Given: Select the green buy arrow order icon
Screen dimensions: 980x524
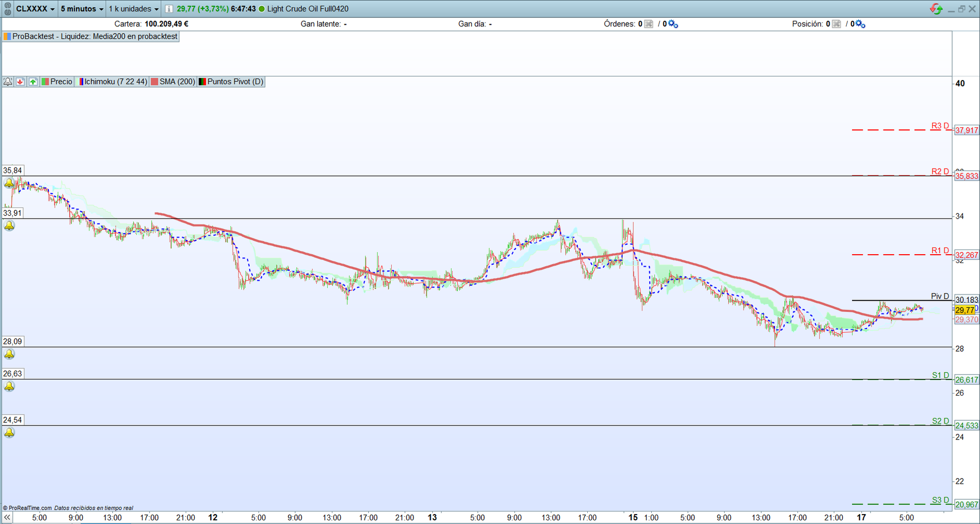Looking at the screenshot, I should (x=32, y=81).
